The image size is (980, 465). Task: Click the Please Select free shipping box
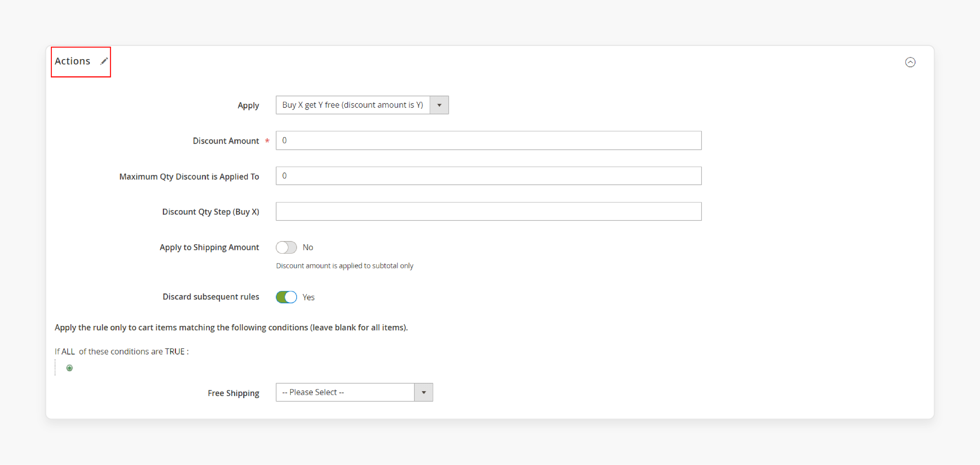345,392
